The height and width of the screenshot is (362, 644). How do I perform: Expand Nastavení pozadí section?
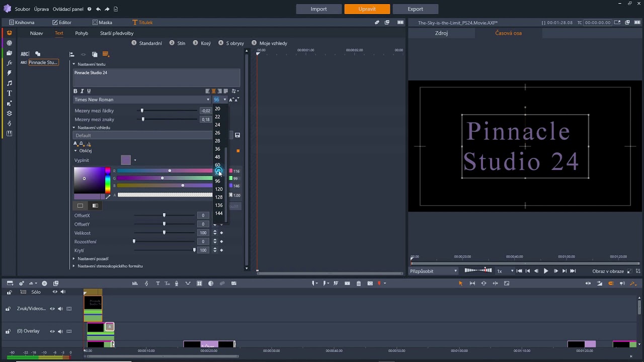pos(74,259)
